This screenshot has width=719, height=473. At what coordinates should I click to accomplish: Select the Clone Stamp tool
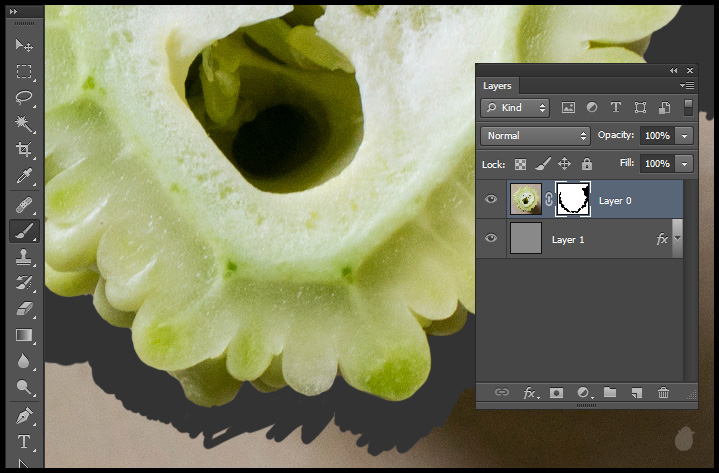(24, 257)
